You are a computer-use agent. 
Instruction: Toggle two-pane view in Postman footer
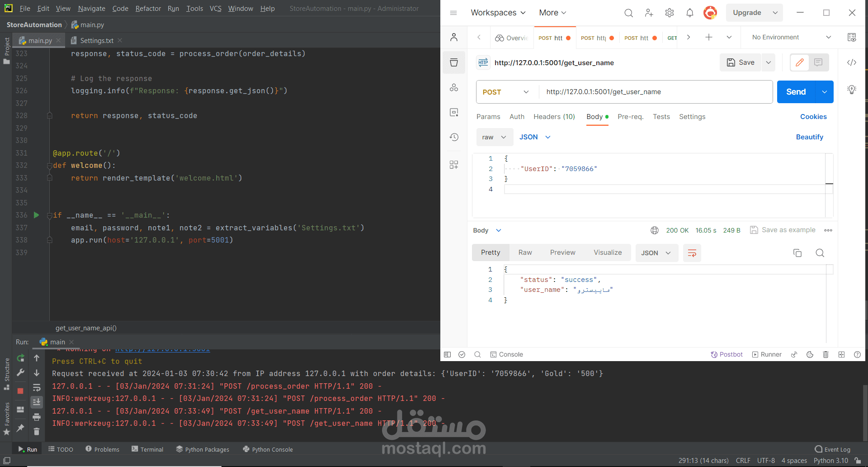pos(841,355)
